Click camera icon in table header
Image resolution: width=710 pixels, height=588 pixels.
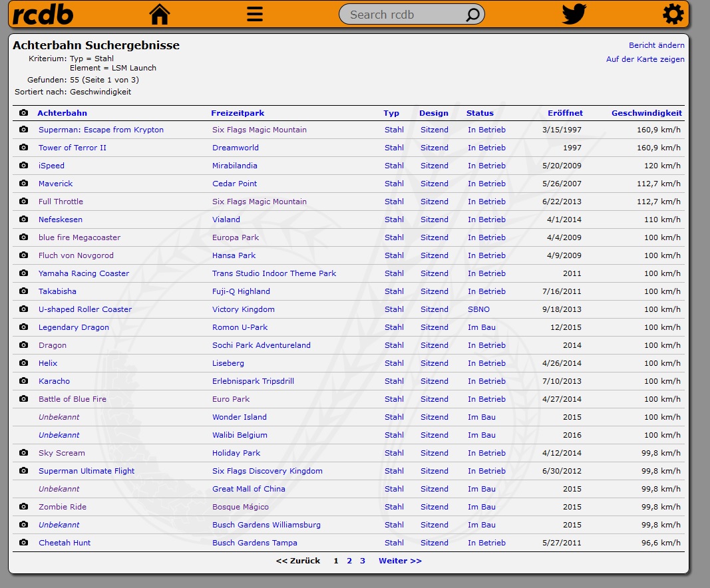[x=24, y=113]
